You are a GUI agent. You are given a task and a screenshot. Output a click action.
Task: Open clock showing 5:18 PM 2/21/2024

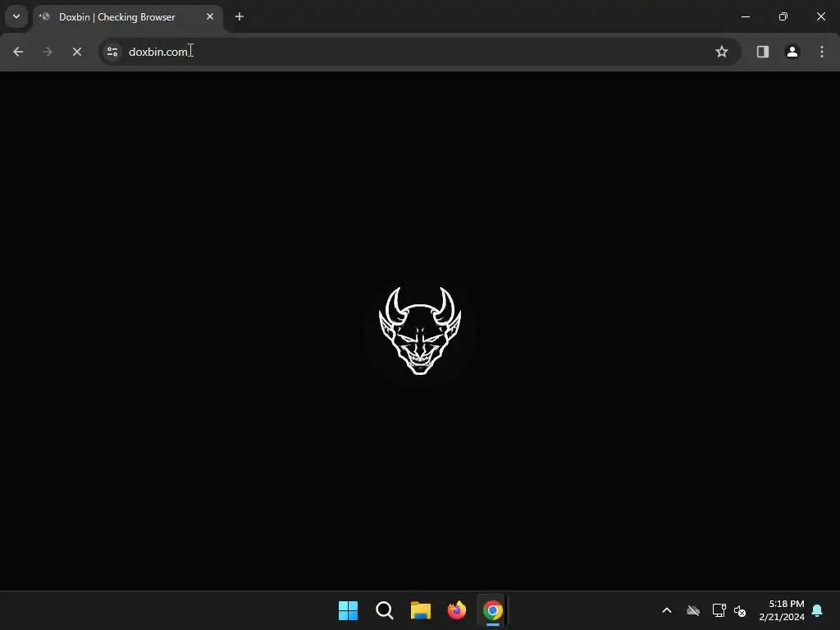[782, 610]
